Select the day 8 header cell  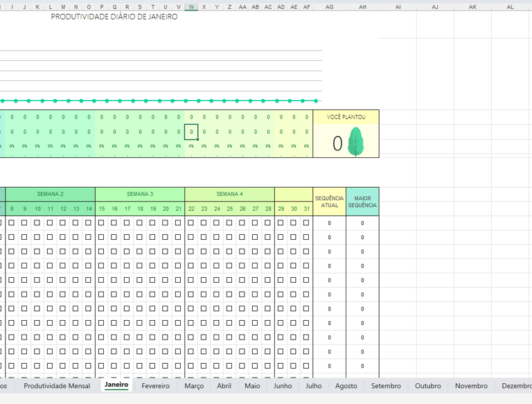[12, 209]
